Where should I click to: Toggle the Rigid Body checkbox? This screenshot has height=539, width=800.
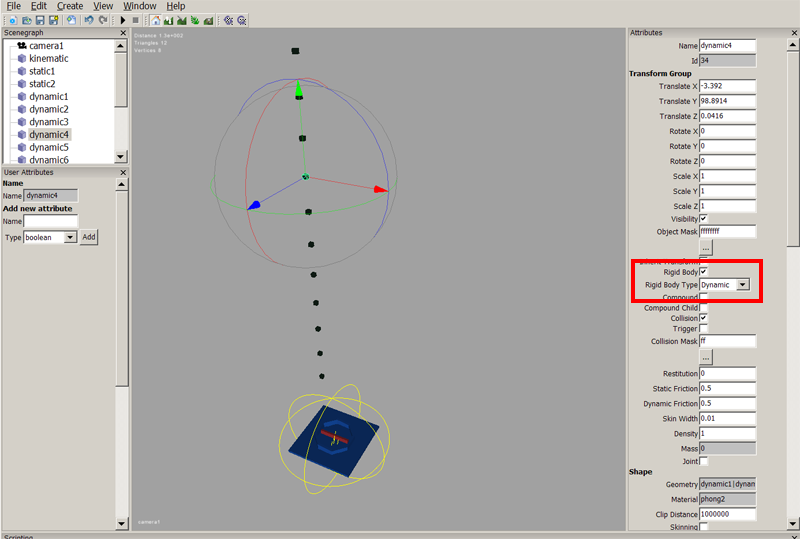point(704,272)
